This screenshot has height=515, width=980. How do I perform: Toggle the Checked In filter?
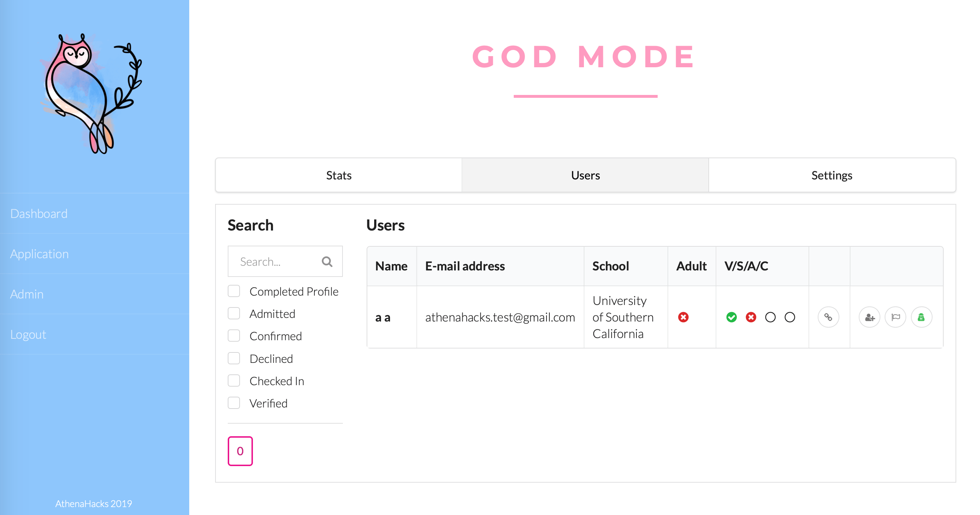pyautogui.click(x=233, y=380)
